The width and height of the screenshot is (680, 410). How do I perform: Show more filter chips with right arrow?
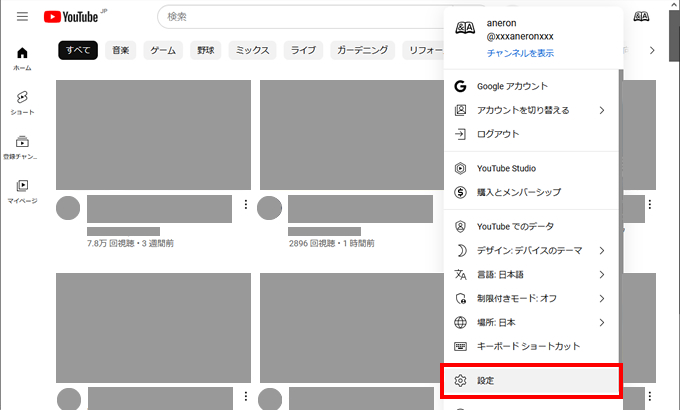[x=652, y=50]
